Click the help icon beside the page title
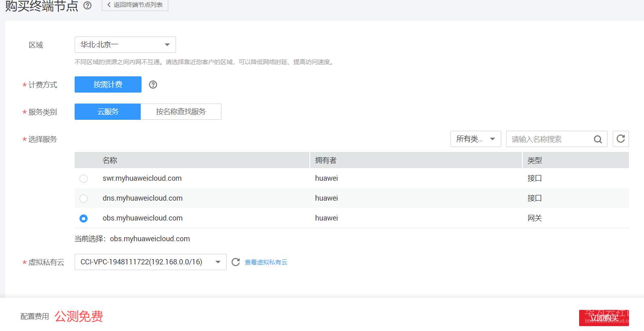The image size is (644, 331). [x=87, y=5]
